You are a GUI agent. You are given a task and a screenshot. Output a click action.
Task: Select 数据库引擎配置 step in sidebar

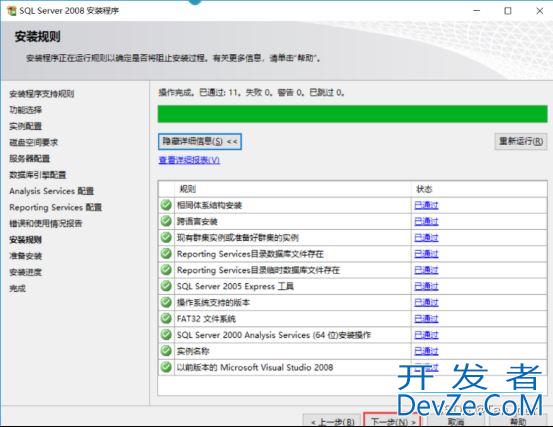point(38,175)
